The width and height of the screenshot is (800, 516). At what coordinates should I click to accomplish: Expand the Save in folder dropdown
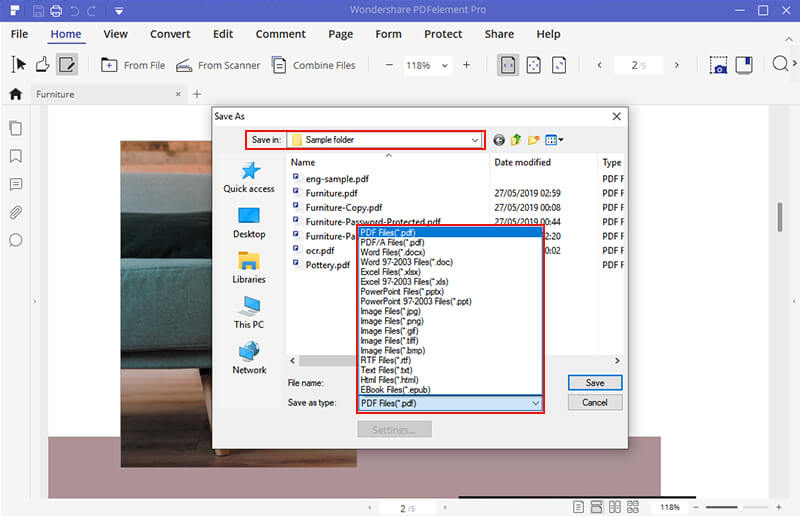[x=475, y=140]
